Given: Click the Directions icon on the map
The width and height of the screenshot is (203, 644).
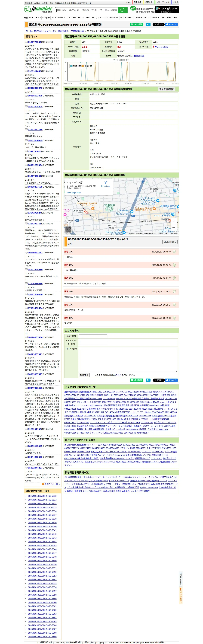Looking at the screenshot, I should (106, 183).
